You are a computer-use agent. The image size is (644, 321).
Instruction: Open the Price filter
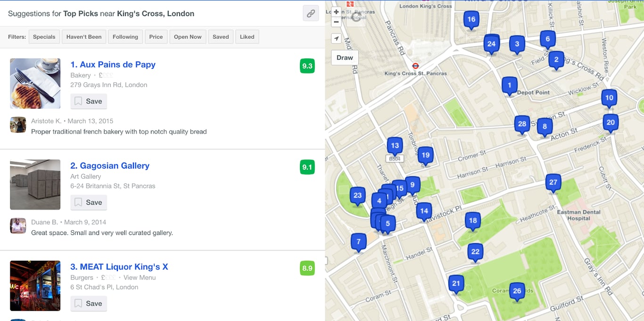[156, 37]
